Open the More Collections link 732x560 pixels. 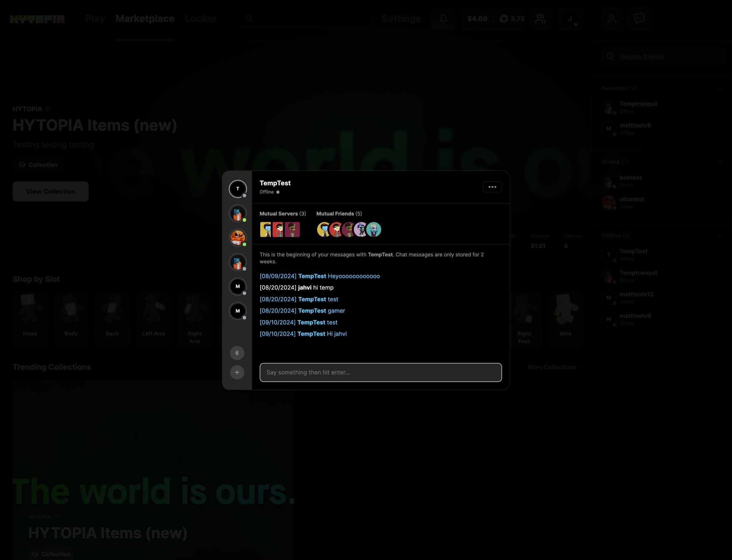pos(554,367)
